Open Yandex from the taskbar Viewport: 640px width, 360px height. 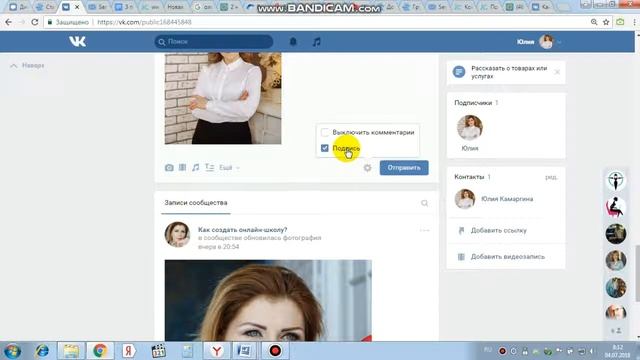point(129,351)
